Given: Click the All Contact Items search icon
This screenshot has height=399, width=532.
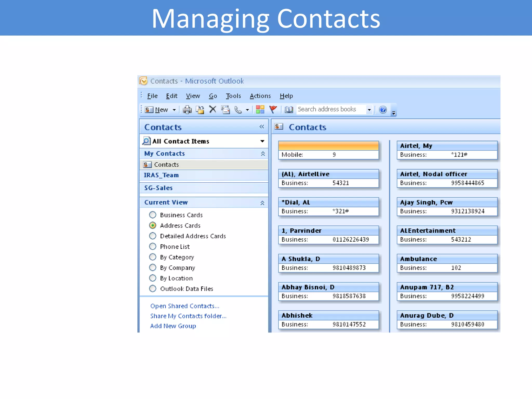Looking at the screenshot, I should pyautogui.click(x=146, y=141).
